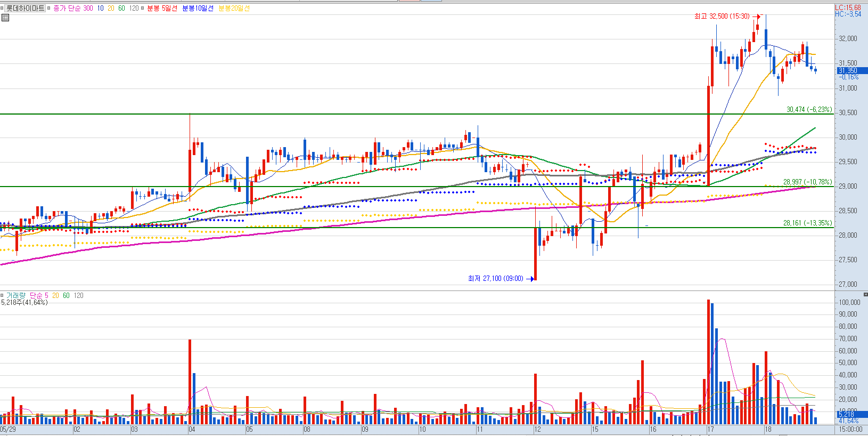Click the 분봉20일선 indicator label

(x=234, y=8)
